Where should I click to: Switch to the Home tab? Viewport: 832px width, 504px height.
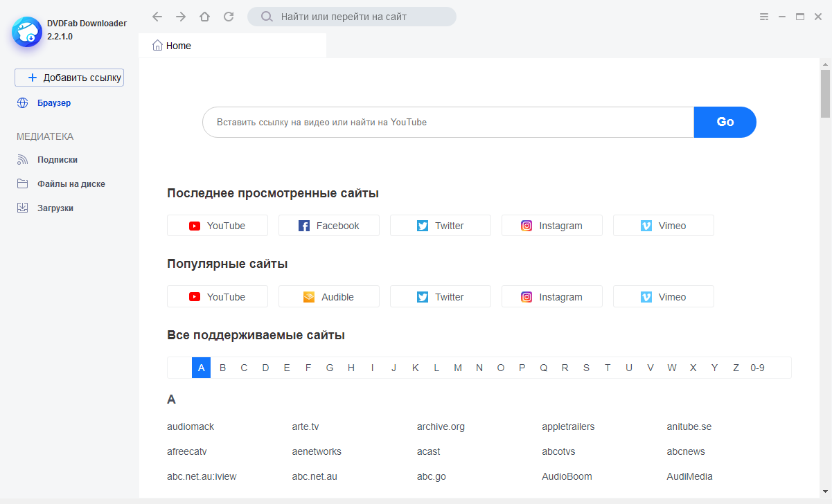[232, 46]
